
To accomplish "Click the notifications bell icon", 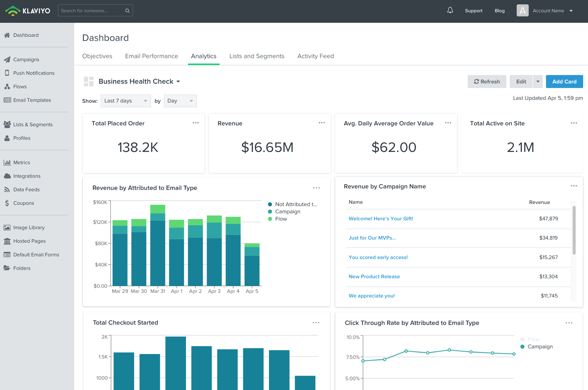I will coord(450,10).
